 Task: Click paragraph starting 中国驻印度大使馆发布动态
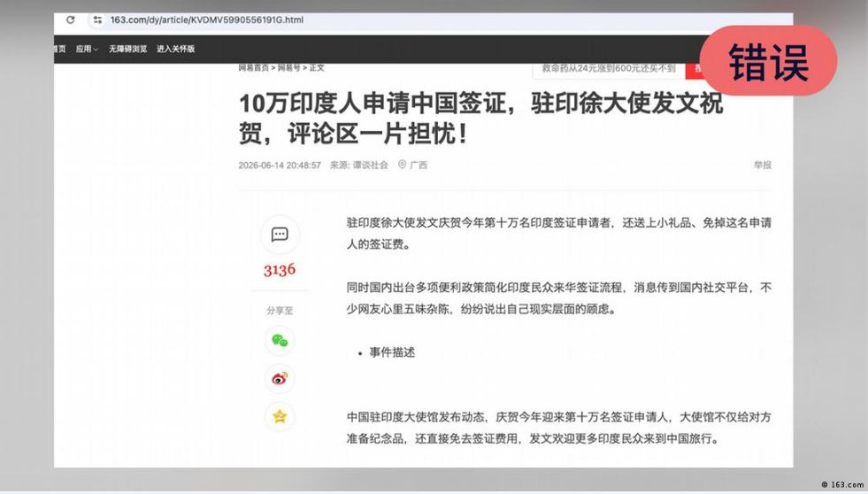(559, 428)
